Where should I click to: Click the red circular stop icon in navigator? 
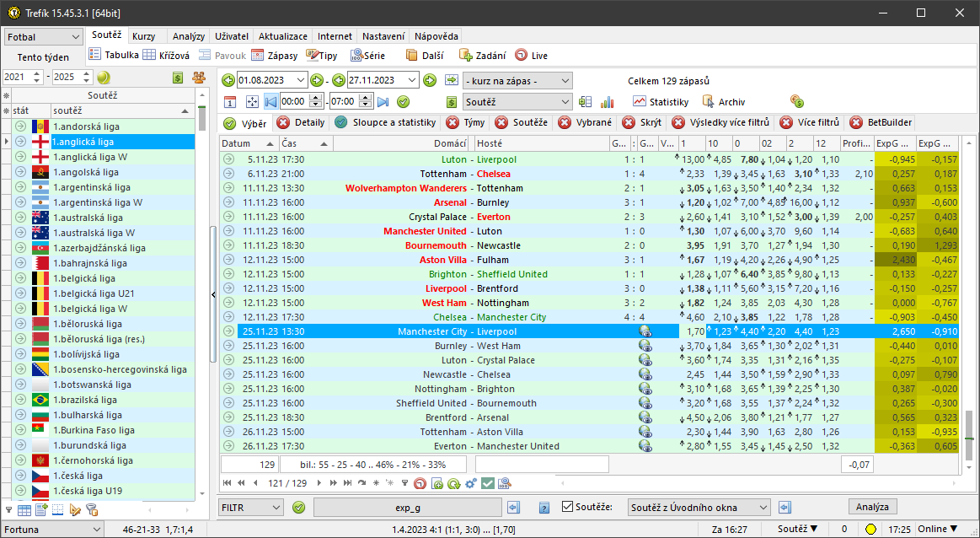pos(420,483)
